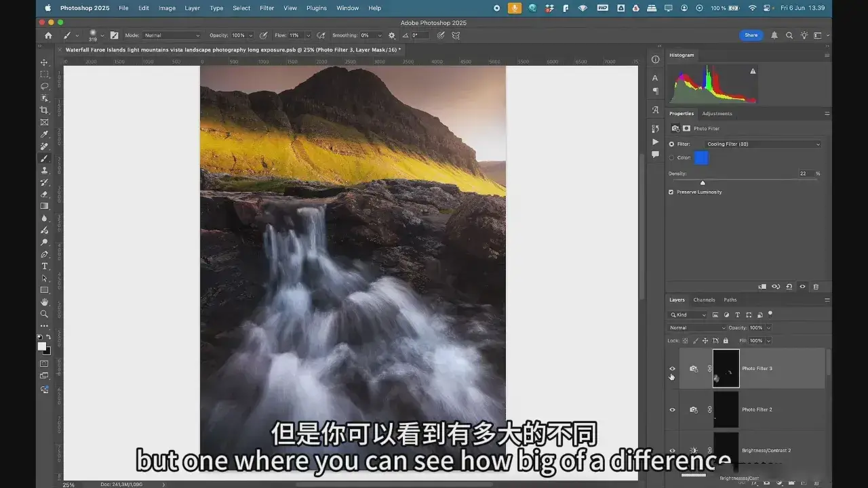Image resolution: width=868 pixels, height=488 pixels.
Task: Select the Color radio button
Action: (x=671, y=157)
